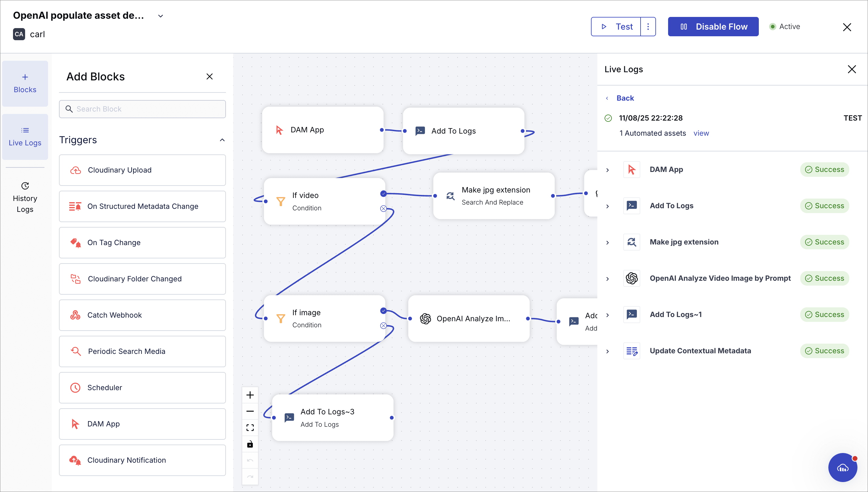The image size is (868, 492).
Task: Click the Search Block input field
Action: (142, 109)
